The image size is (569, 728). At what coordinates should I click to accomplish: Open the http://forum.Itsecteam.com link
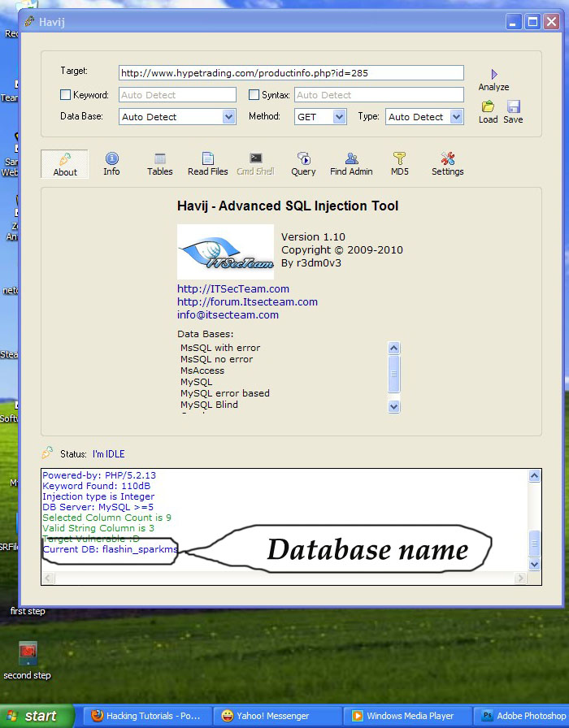[248, 301]
